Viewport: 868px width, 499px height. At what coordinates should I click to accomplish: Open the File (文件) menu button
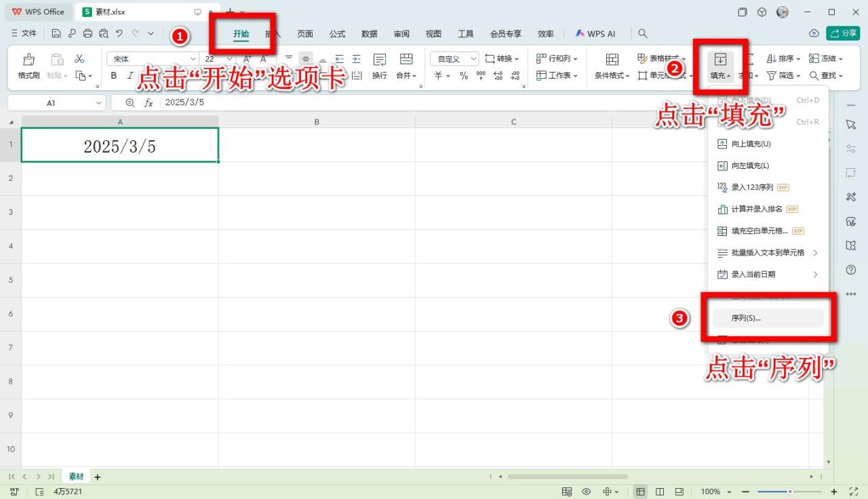(x=24, y=33)
